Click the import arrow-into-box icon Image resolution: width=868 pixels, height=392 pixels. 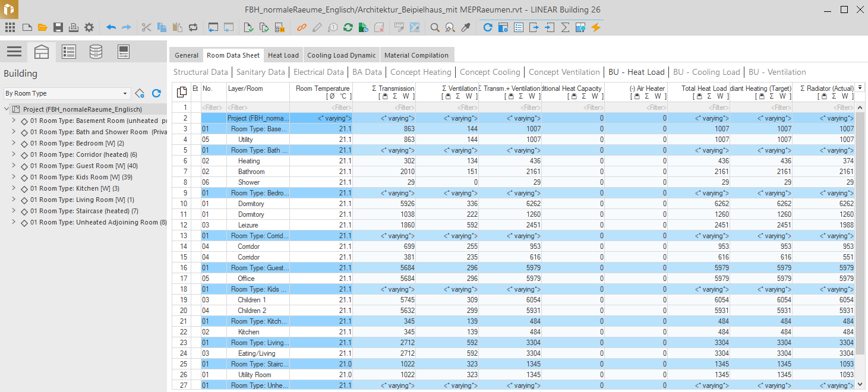click(550, 27)
